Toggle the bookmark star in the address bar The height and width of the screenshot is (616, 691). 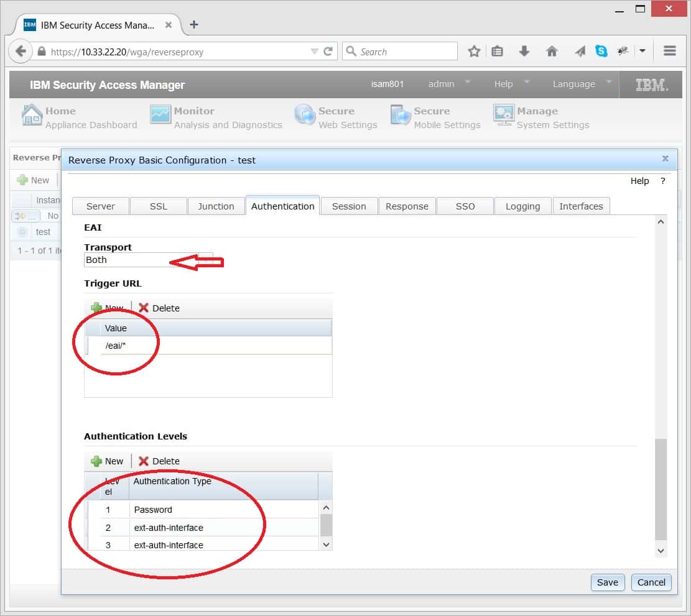point(474,51)
